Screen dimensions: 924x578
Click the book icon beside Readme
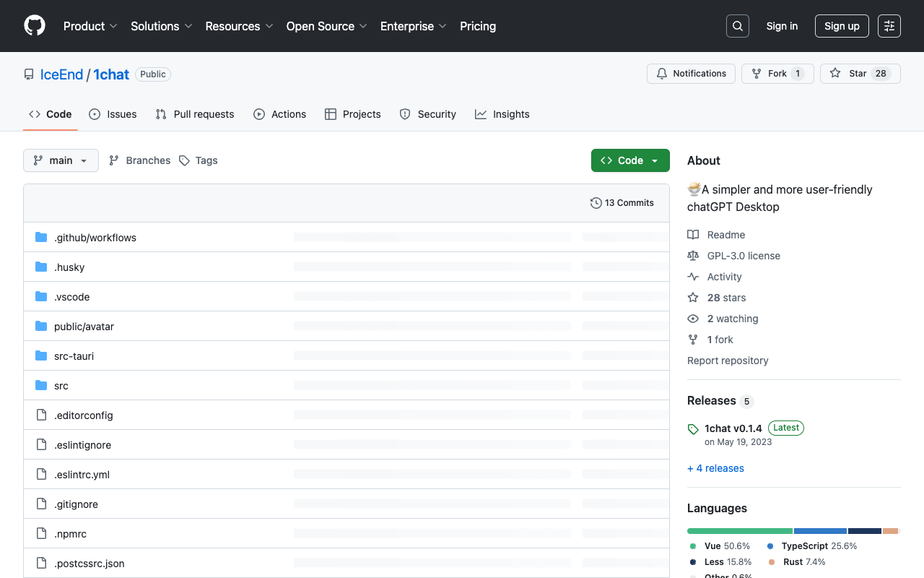693,235
